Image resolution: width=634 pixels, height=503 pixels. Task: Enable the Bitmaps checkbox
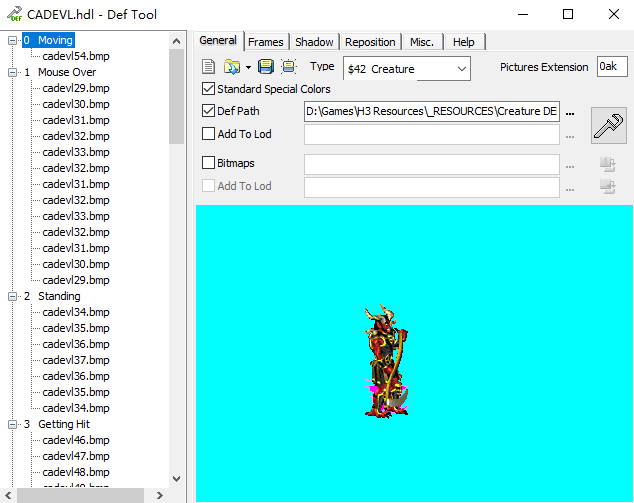pyautogui.click(x=208, y=163)
